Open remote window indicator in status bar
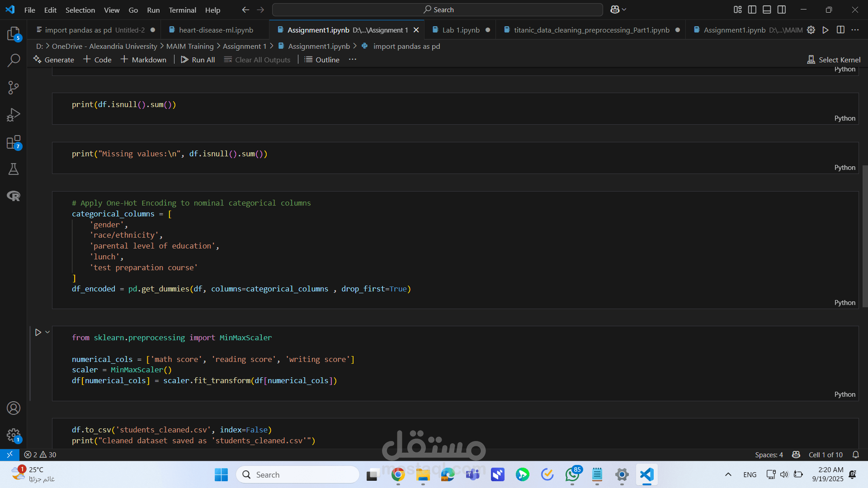The image size is (868, 488). pos(9,455)
